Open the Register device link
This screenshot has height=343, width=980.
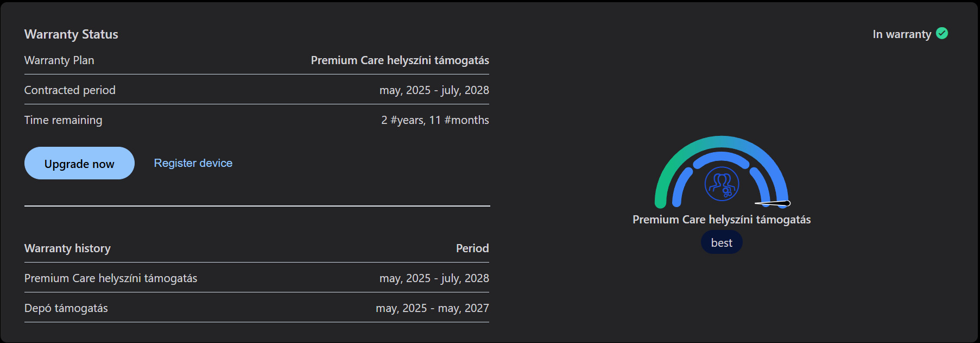click(193, 163)
